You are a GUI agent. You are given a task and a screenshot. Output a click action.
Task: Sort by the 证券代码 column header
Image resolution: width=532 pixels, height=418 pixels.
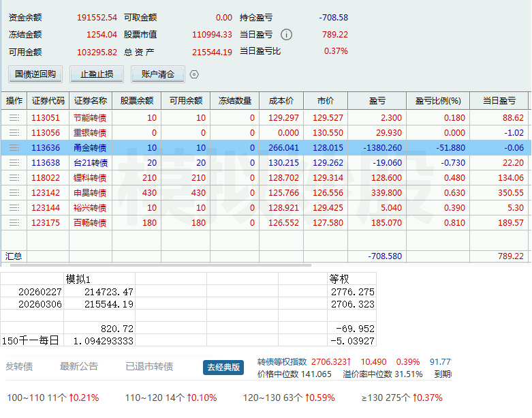[48, 101]
